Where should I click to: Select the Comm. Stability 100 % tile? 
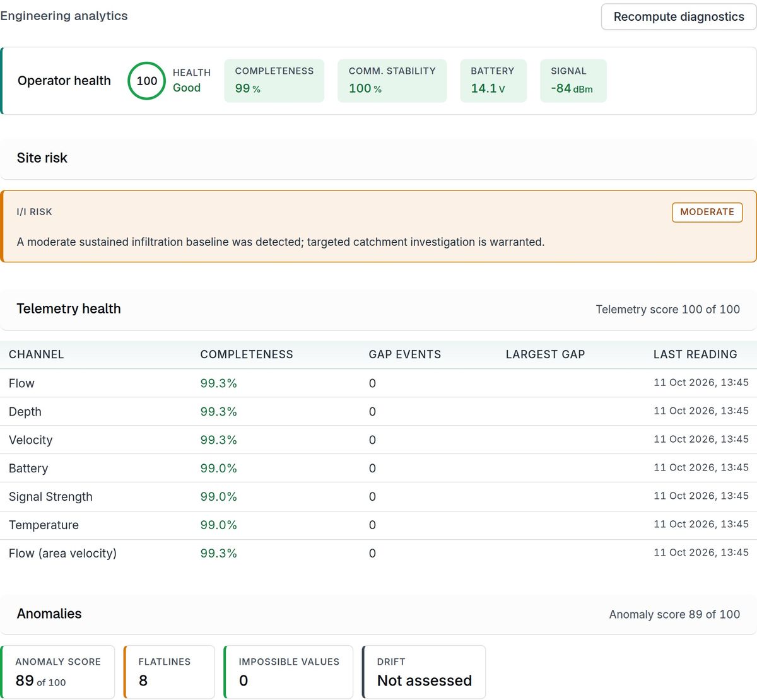click(x=392, y=81)
